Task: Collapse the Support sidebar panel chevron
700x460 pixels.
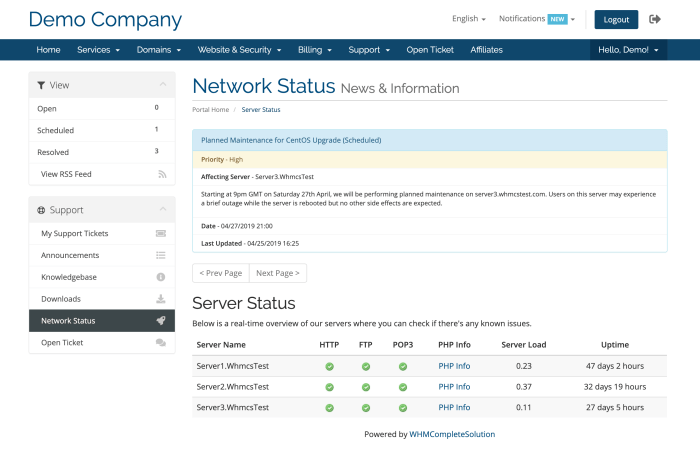Action: coord(163,209)
